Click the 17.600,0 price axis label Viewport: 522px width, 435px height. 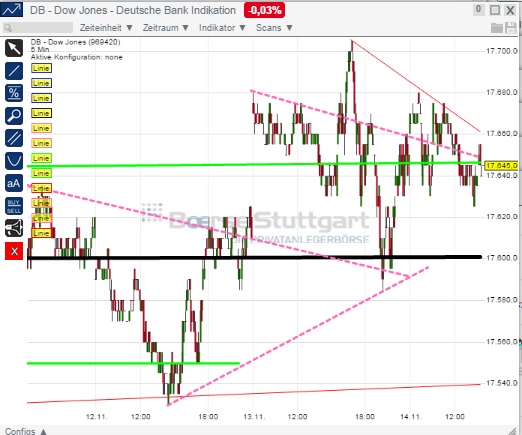pos(502,258)
